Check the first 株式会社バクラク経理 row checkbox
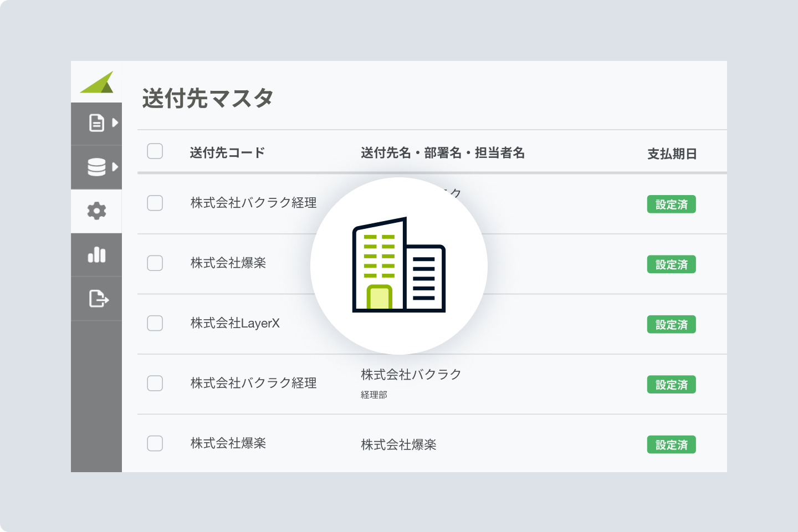Screen dimensions: 798x532 (x=155, y=203)
